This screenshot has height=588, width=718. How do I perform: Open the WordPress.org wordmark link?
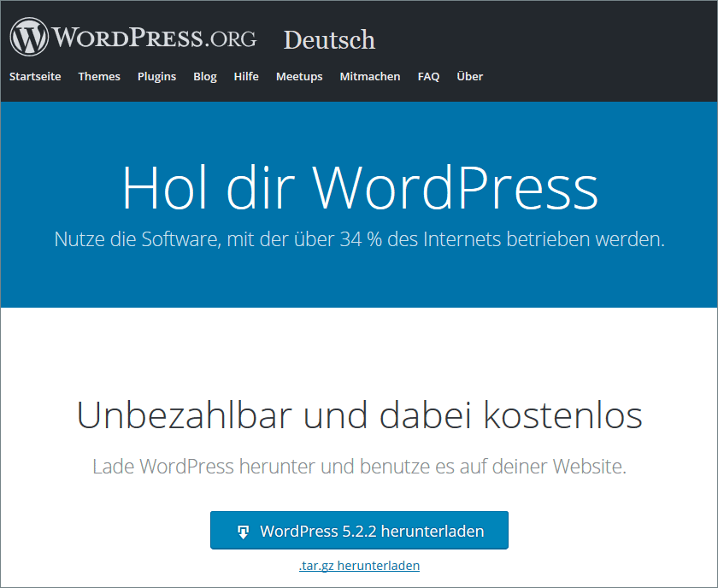tap(155, 37)
